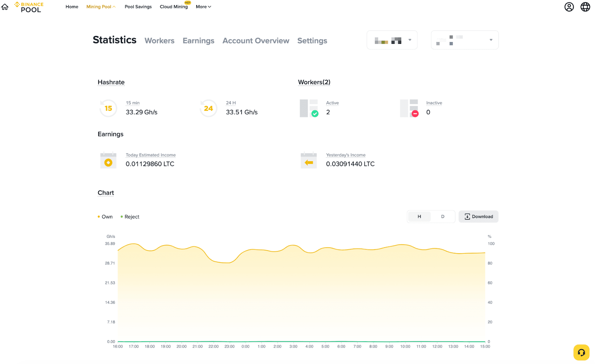Viewport: 595px width, 364px height.
Task: Switch to the Earnings tab
Action: (199, 41)
